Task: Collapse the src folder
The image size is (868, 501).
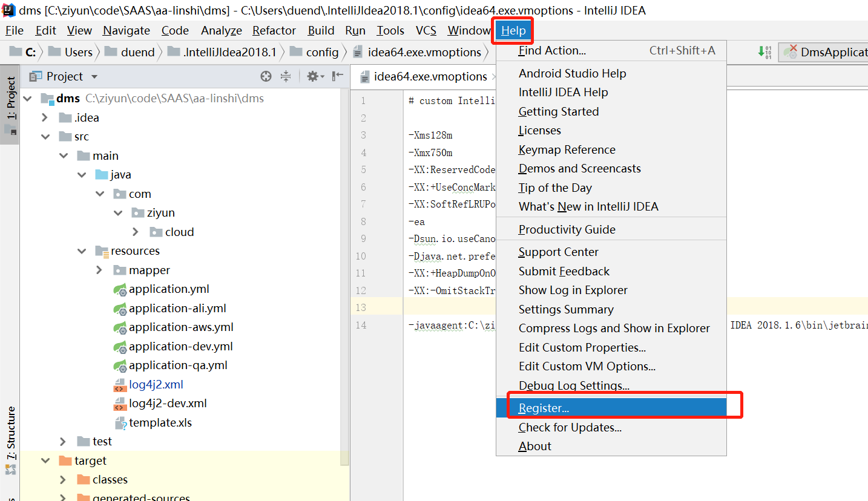Action: [x=45, y=137]
